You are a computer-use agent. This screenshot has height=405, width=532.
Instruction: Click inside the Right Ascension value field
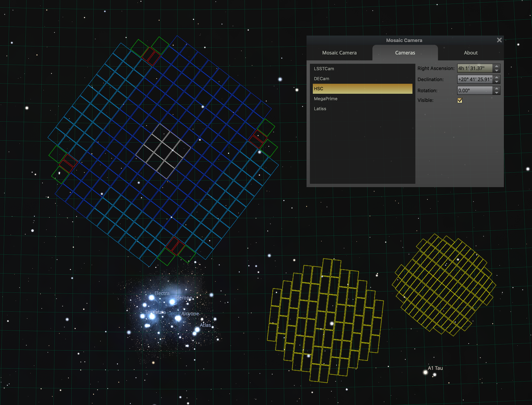(474, 68)
